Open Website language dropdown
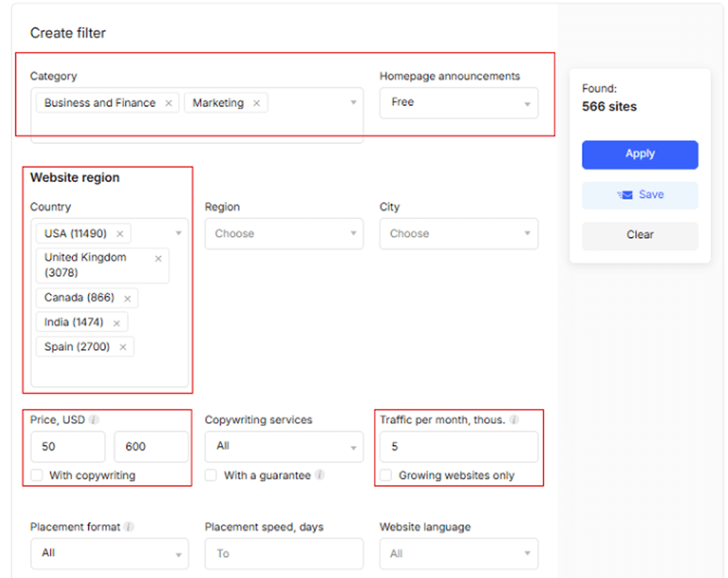This screenshot has width=728, height=578. tap(459, 553)
